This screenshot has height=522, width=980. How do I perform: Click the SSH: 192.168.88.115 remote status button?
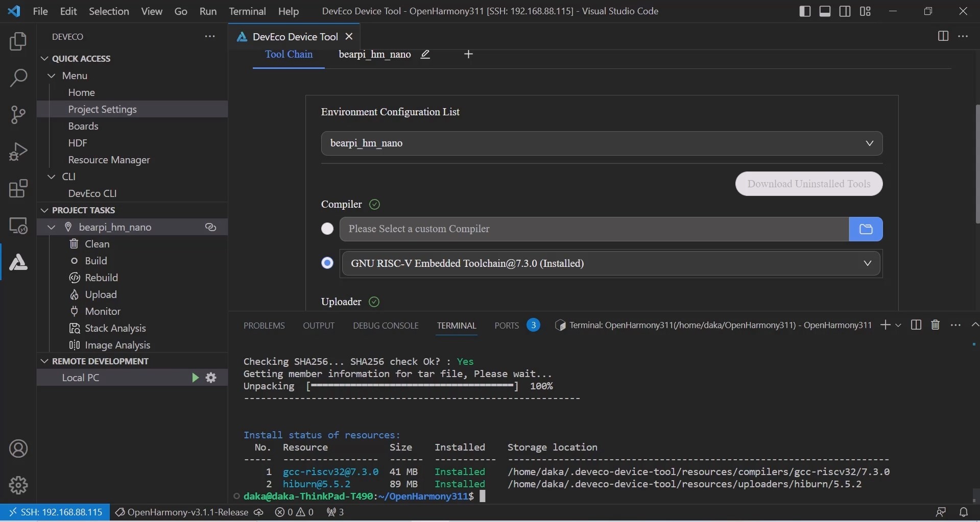coord(55,512)
